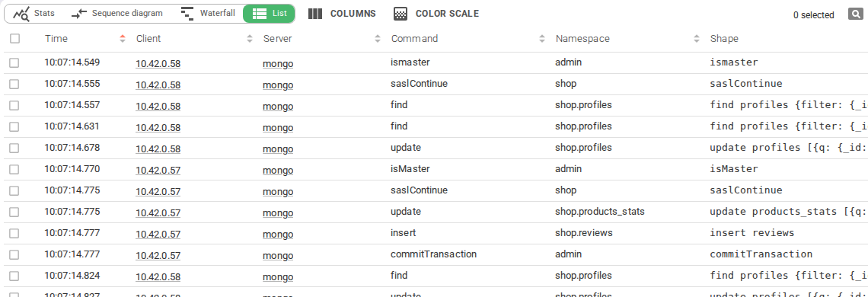Image resolution: width=868 pixels, height=297 pixels.
Task: Open the Sequence diagram view
Action: (117, 13)
